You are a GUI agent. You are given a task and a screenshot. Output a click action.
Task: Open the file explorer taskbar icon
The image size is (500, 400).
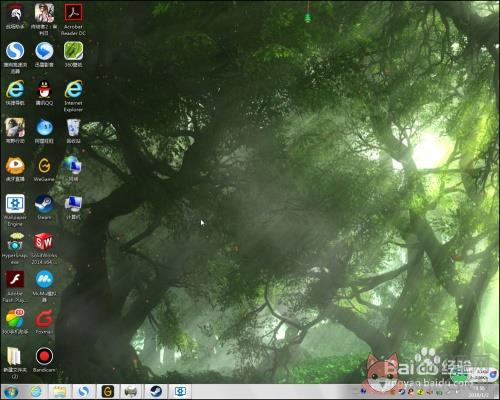point(59,392)
